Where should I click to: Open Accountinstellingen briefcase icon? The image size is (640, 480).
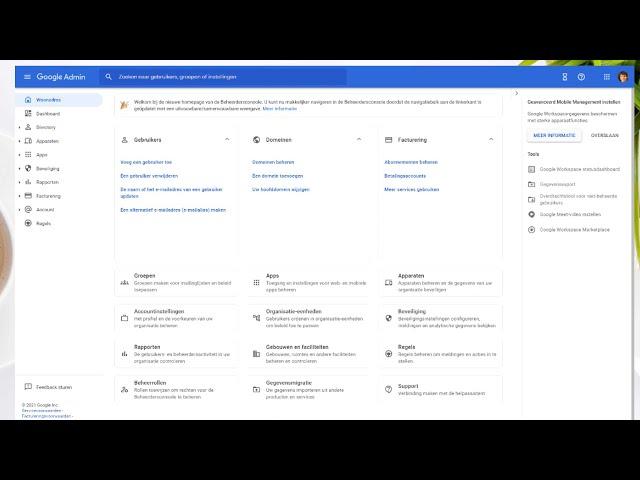pyautogui.click(x=124, y=318)
